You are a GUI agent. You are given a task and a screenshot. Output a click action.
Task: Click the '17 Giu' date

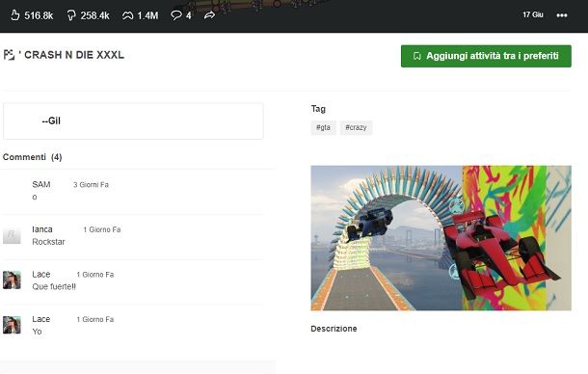point(533,14)
